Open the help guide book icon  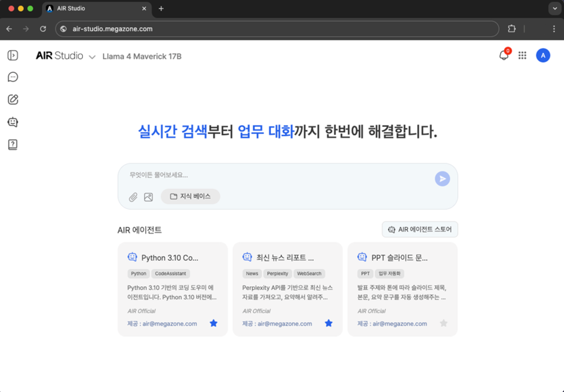tap(13, 144)
